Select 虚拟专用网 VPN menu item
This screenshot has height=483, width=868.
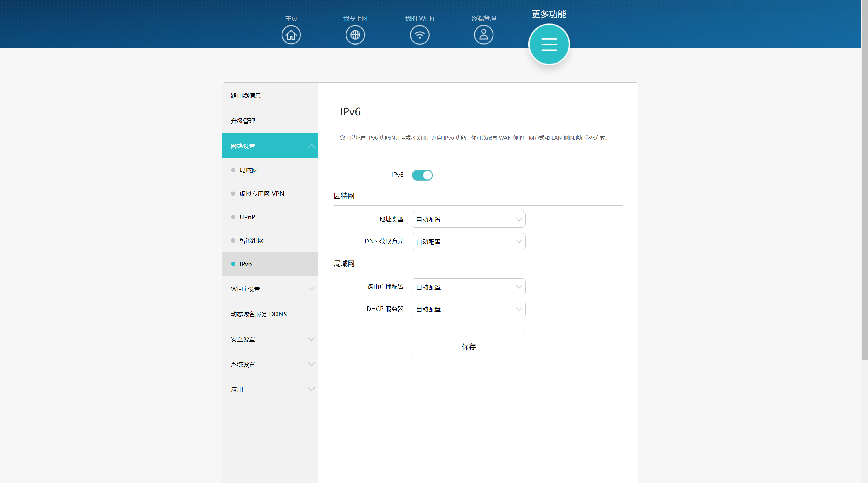261,194
